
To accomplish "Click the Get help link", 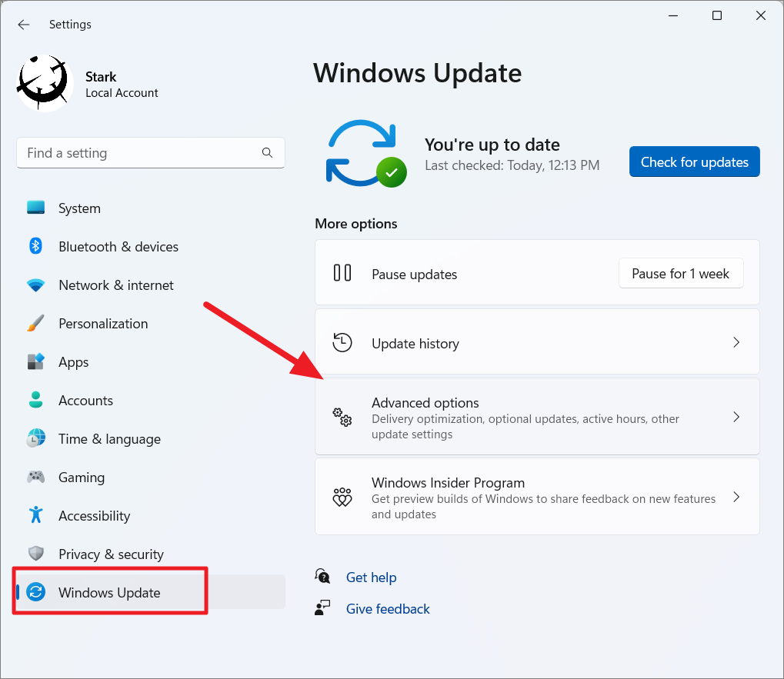I will (371, 577).
